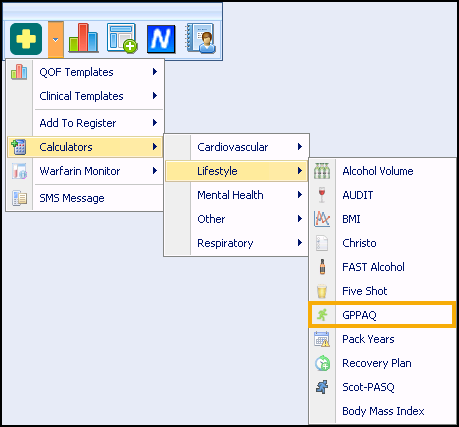Expand the Cardiovascular submenu arrow
Viewport: 459px width, 427px height.
[300, 147]
